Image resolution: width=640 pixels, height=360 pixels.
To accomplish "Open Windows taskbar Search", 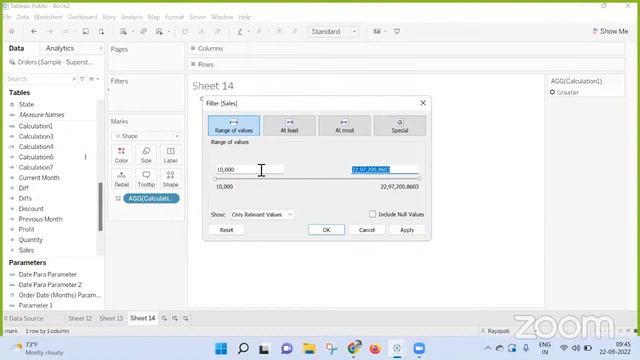I will [243, 349].
